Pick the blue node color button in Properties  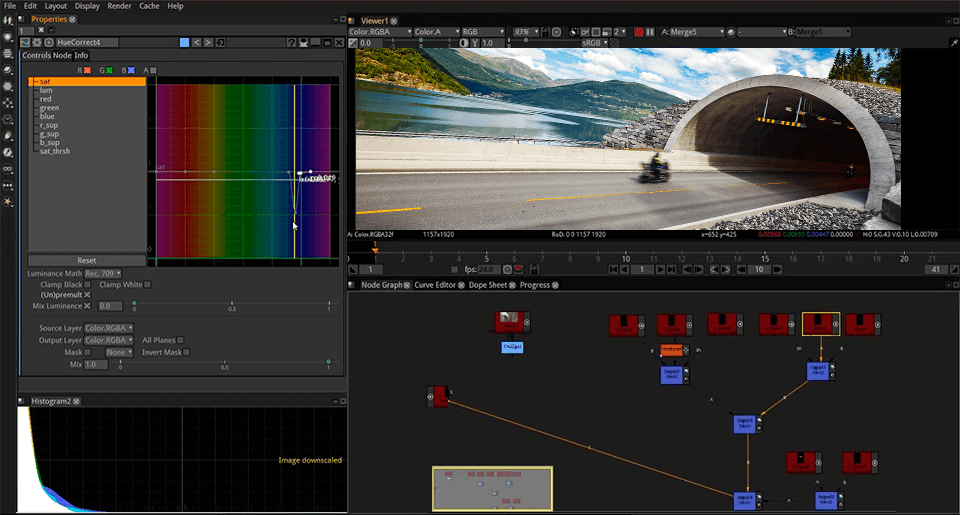point(184,42)
